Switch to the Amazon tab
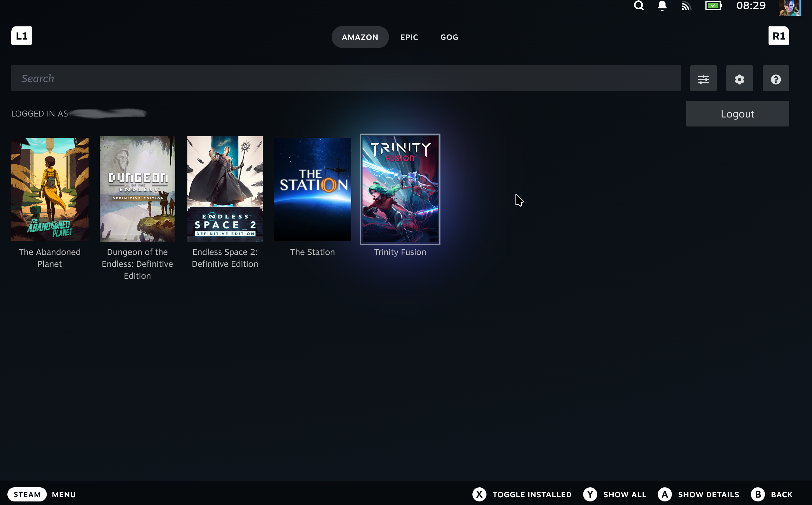The image size is (812, 505). coord(360,37)
